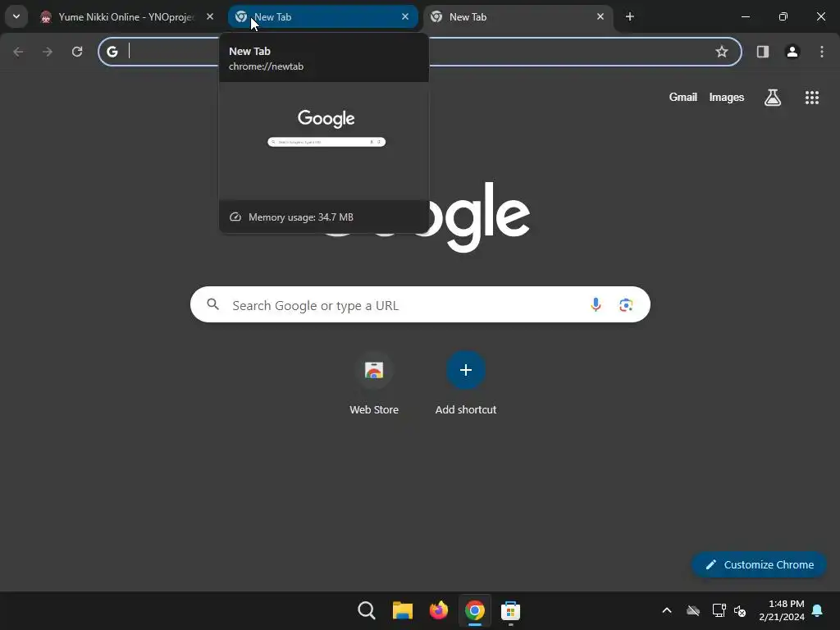Show hidden system tray icons
Screen dimensions: 840x630
667,610
